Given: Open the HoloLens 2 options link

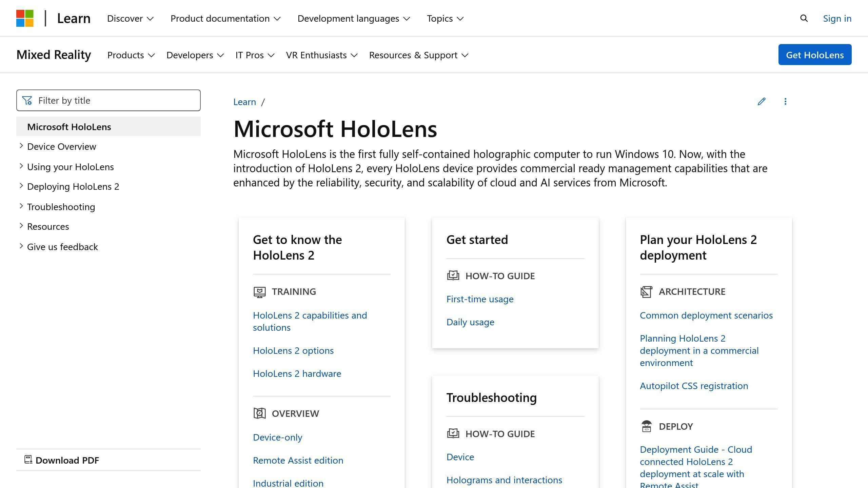Looking at the screenshot, I should point(293,350).
